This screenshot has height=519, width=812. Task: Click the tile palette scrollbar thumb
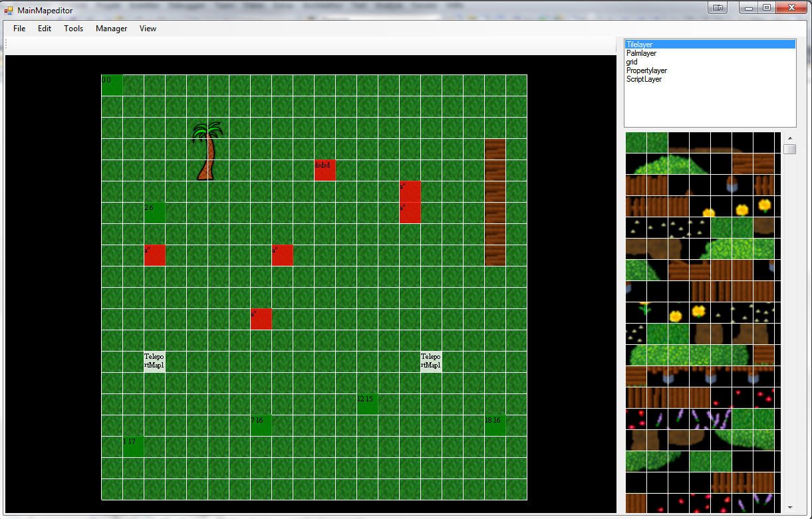point(789,149)
